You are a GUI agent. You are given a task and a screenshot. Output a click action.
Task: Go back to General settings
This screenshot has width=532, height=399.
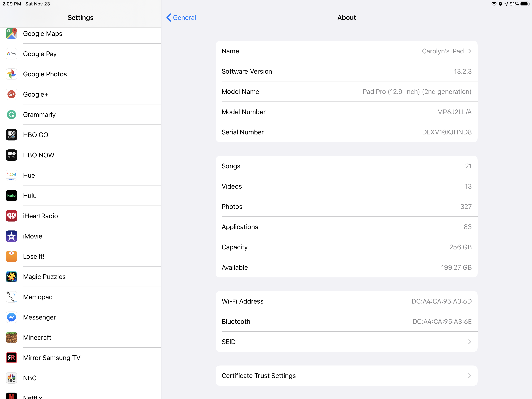click(181, 18)
